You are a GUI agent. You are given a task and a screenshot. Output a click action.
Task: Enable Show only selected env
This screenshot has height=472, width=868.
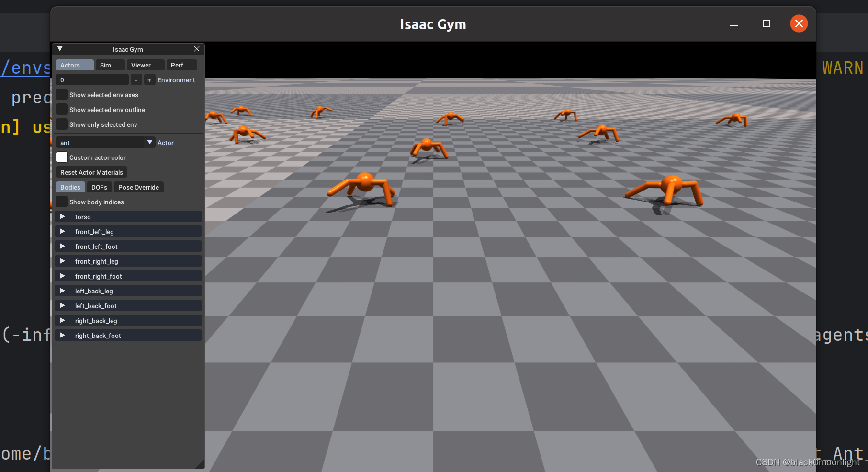pos(62,124)
